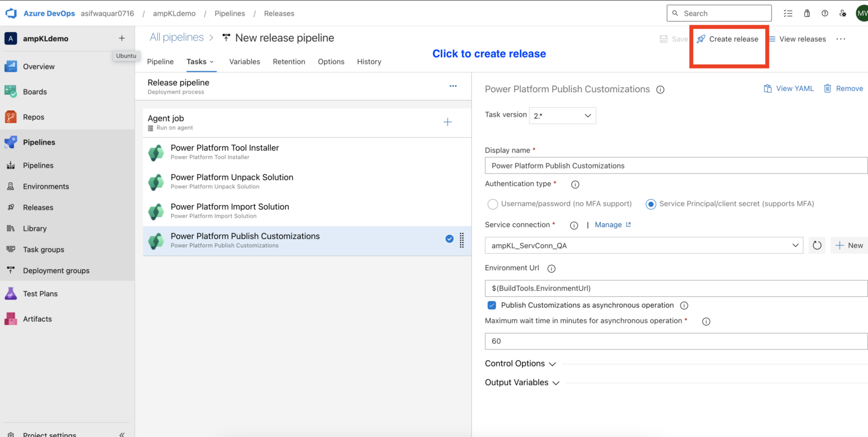Toggle the Publish Customizations task selected checkmark
The width and height of the screenshot is (868, 437).
click(x=449, y=239)
